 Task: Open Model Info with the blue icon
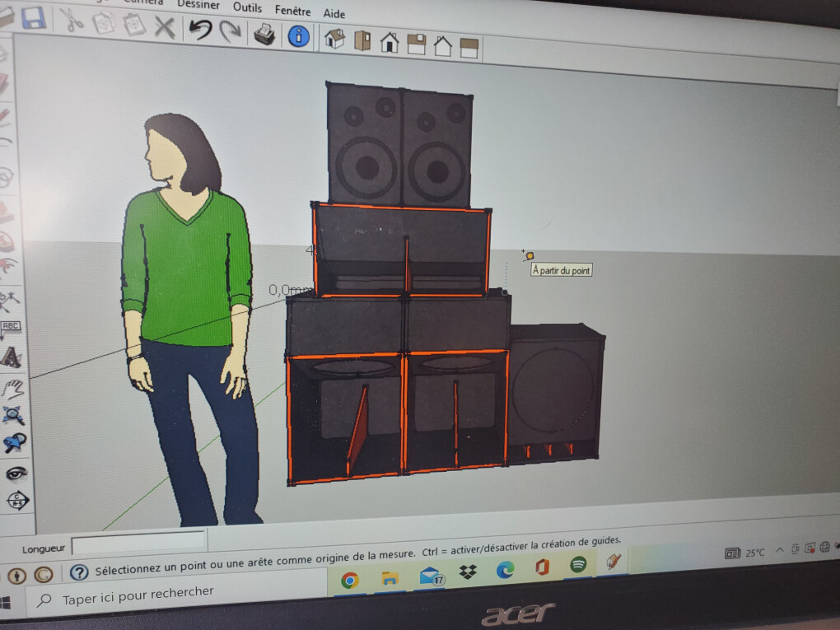click(x=298, y=36)
